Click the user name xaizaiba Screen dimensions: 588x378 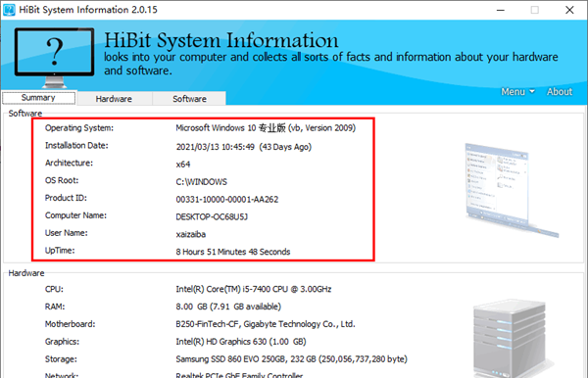coord(191,234)
